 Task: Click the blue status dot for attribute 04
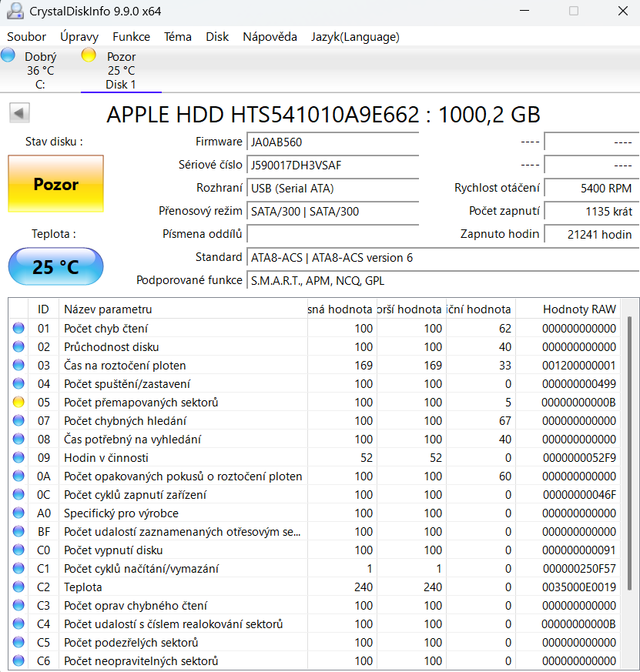pos(18,383)
